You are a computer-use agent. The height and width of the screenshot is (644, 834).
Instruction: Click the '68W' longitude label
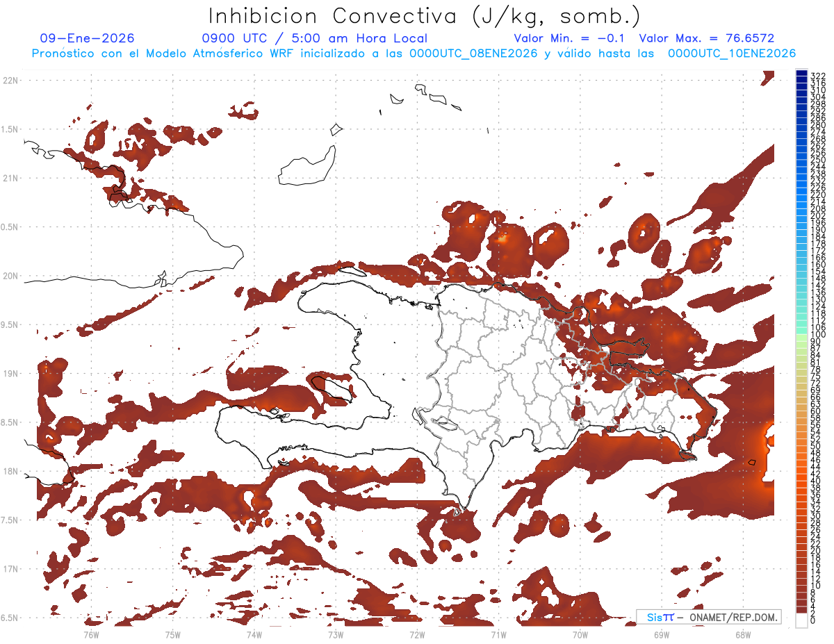tap(743, 634)
